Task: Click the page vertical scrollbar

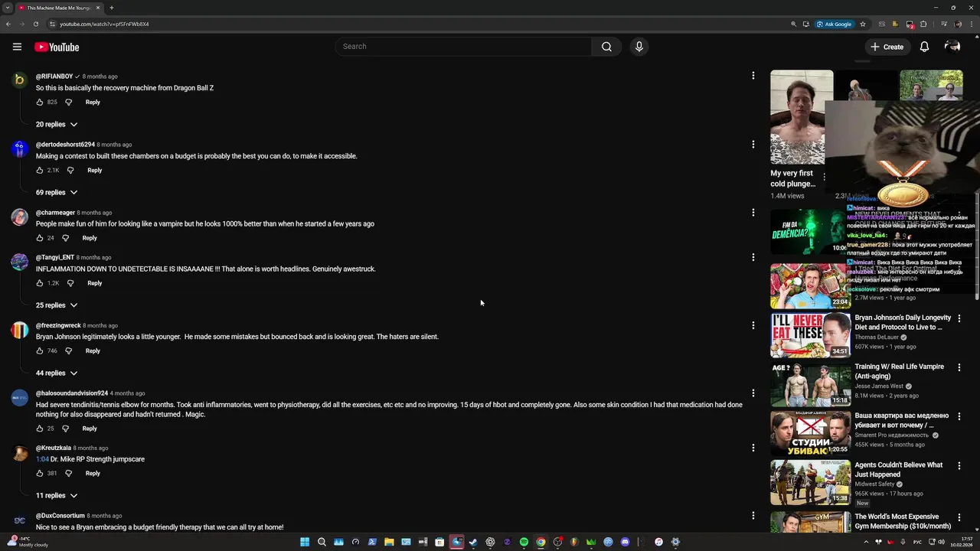Action: (x=976, y=245)
